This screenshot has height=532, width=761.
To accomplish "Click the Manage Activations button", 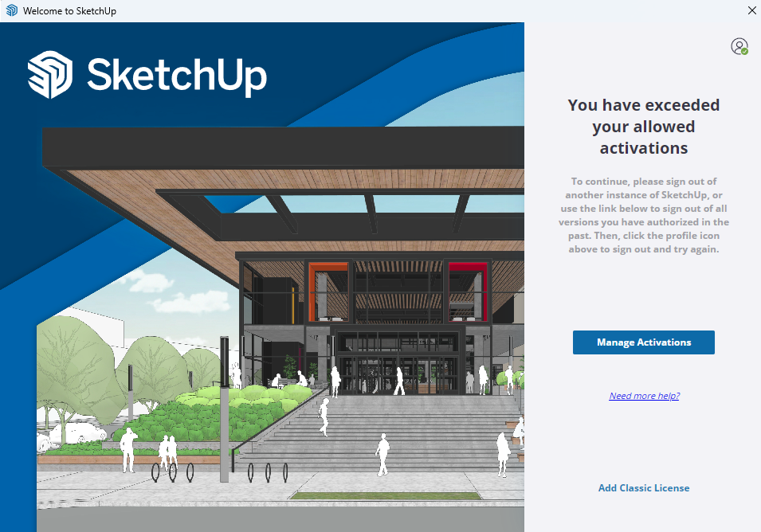I will pyautogui.click(x=644, y=342).
